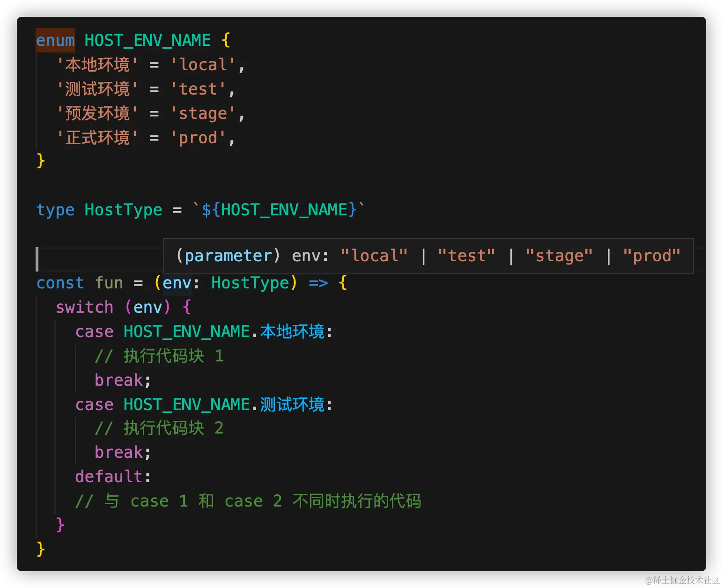Click "stage" in the hover tooltip

click(559, 256)
